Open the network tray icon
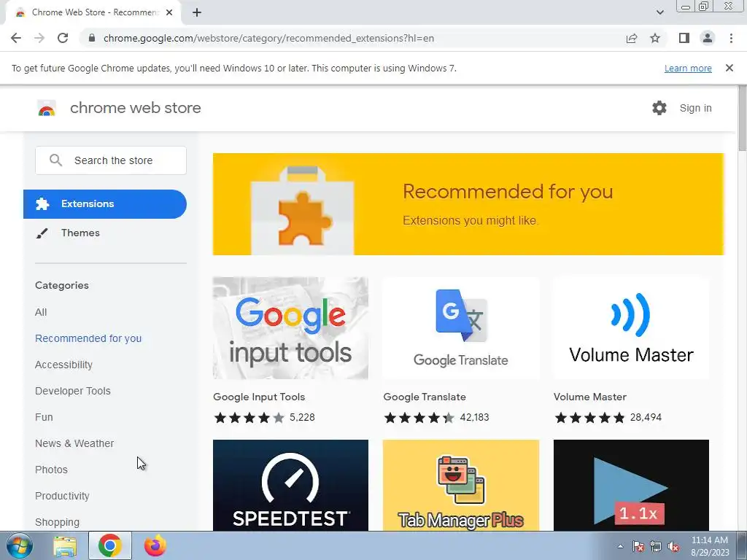 pyautogui.click(x=656, y=546)
